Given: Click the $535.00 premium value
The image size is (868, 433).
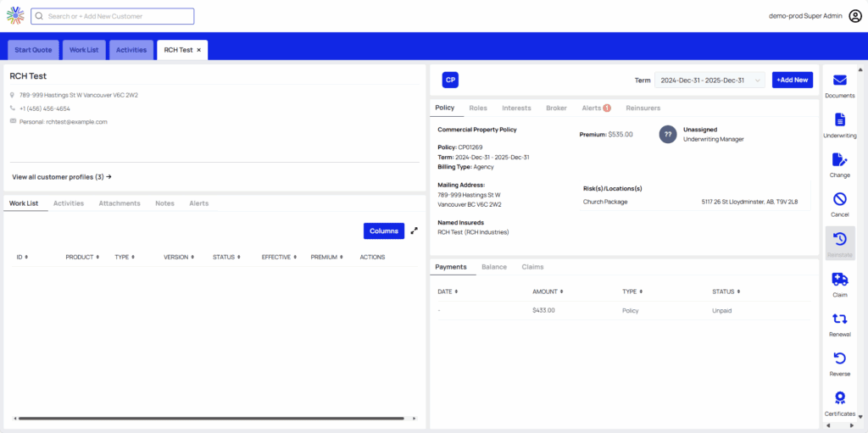Looking at the screenshot, I should (x=620, y=134).
